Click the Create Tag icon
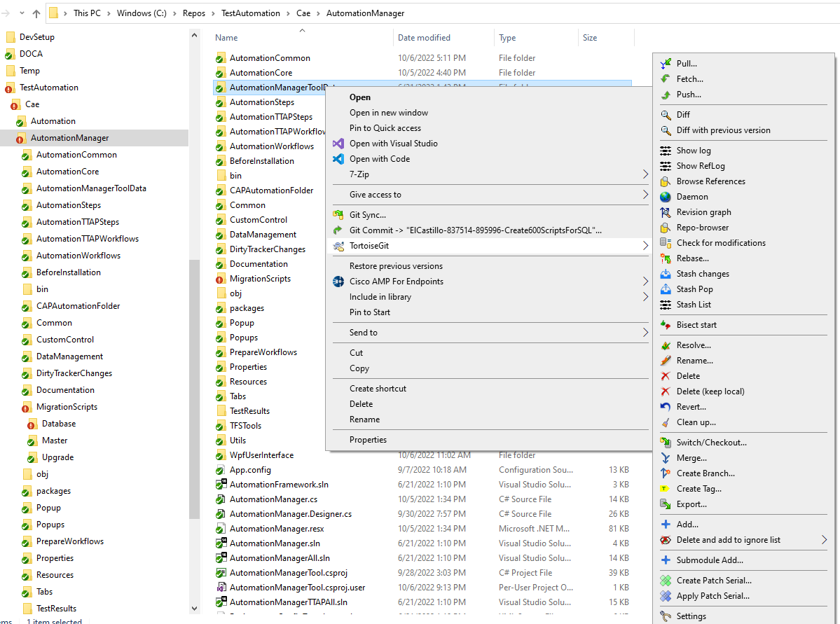The image size is (840, 624). [666, 489]
